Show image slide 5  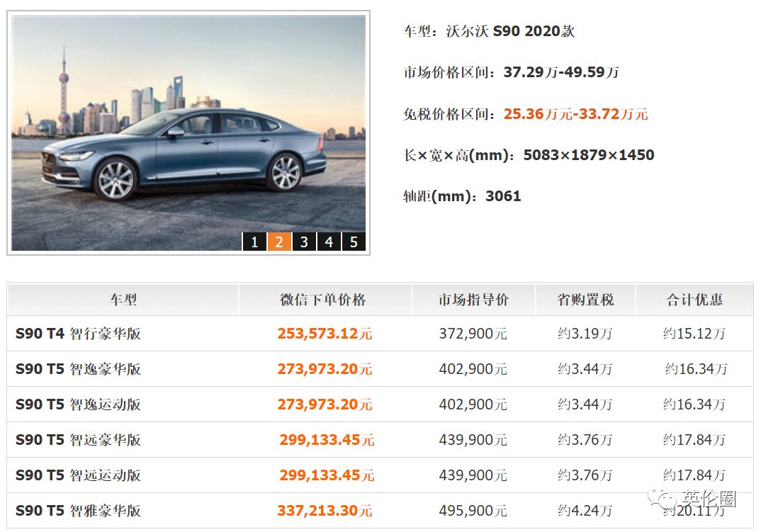[x=354, y=242]
